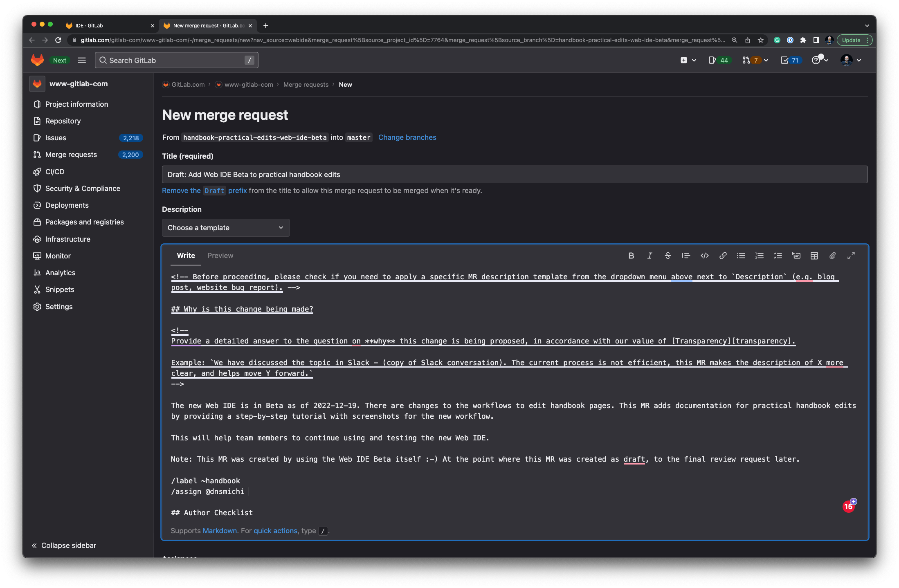Click the Merge requests sidebar item
This screenshot has height=588, width=899.
click(72, 155)
